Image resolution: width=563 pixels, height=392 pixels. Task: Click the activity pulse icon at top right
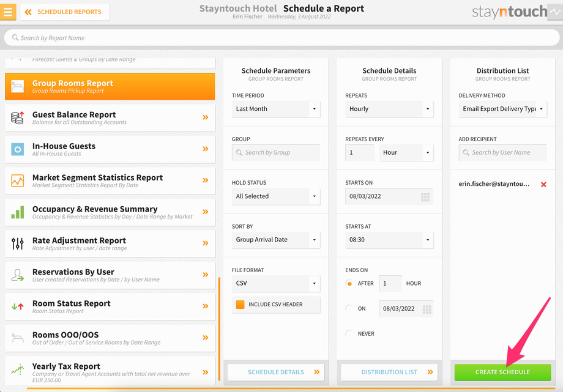pyautogui.click(x=555, y=12)
